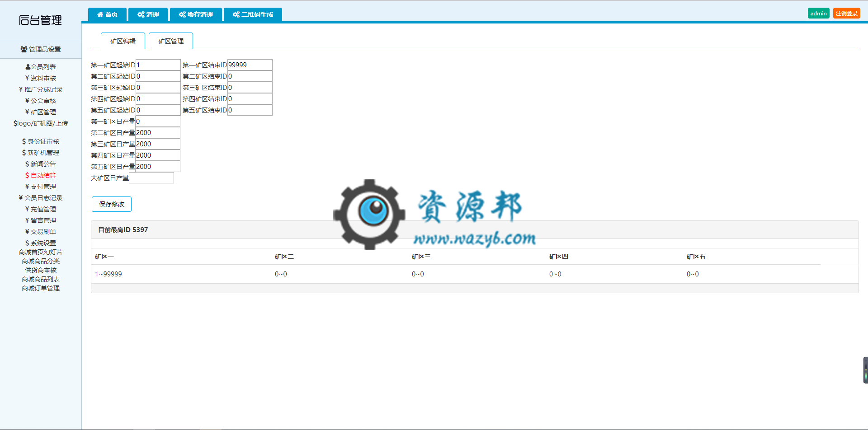Click the 第二矿区结束ID input field

250,76
